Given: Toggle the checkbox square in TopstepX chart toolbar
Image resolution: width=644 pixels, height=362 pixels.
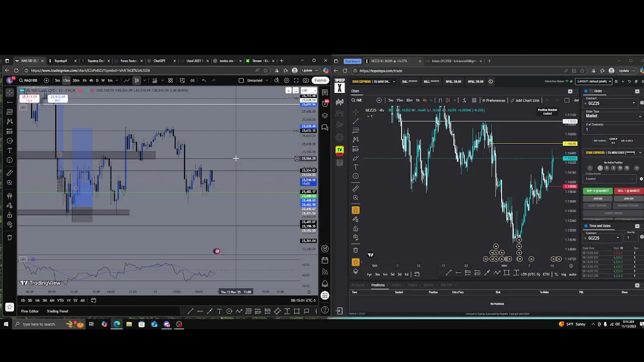Looking at the screenshot, I should coord(567,100).
